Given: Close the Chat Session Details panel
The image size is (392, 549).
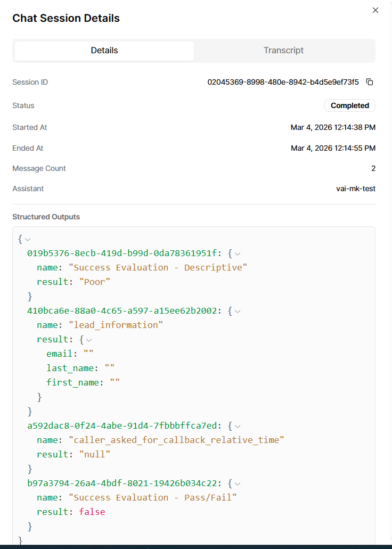Looking at the screenshot, I should tap(375, 10).
